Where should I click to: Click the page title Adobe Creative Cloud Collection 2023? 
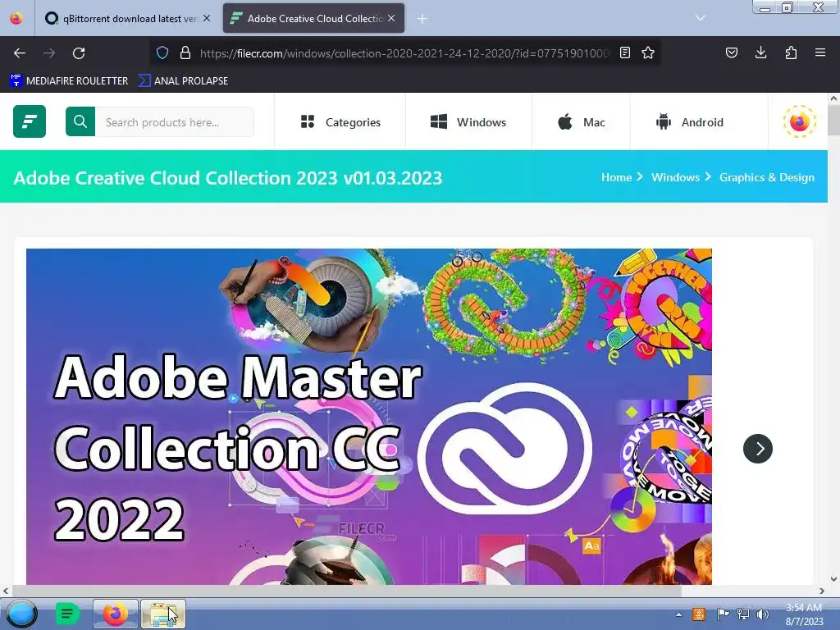(x=228, y=178)
